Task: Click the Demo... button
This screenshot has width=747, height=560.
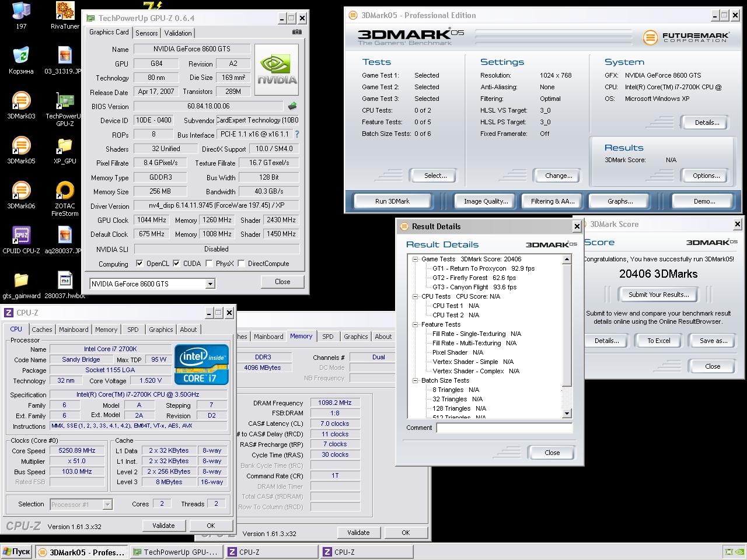Action: point(704,201)
